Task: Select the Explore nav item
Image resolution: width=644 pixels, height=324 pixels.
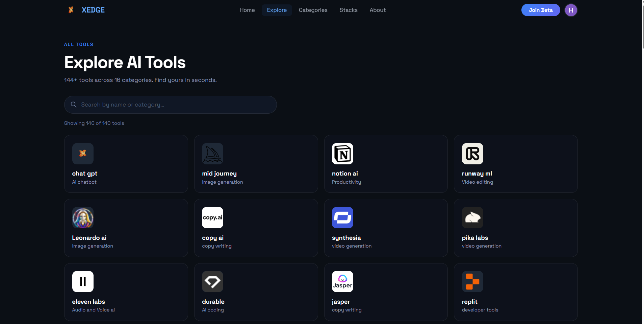Action: click(277, 10)
